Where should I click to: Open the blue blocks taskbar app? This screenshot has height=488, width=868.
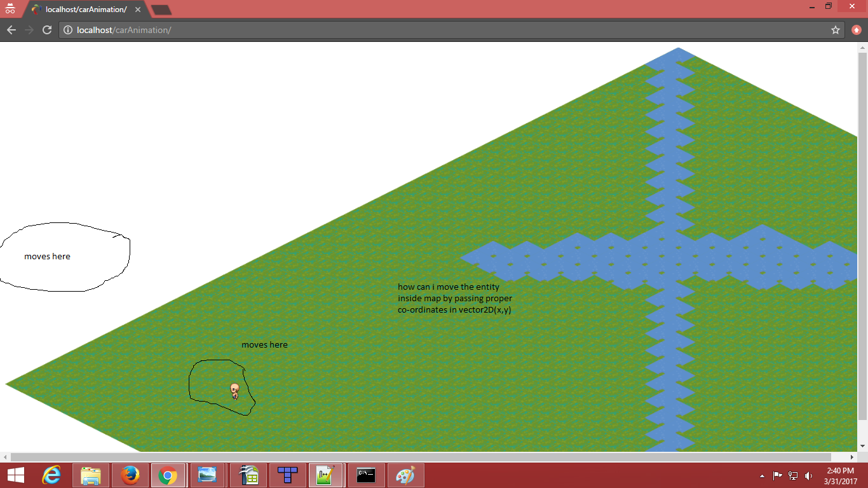click(x=287, y=475)
